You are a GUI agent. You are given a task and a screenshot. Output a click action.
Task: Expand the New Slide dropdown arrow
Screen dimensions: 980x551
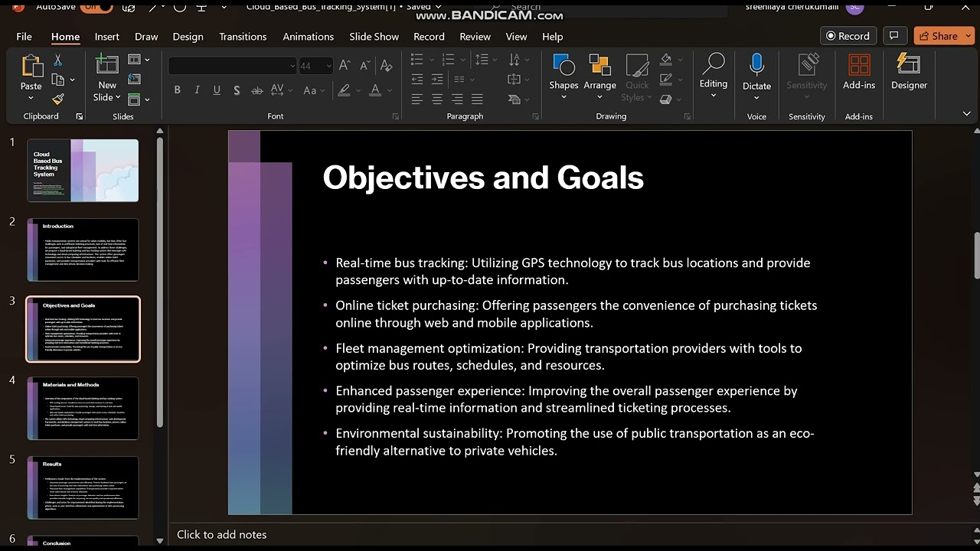pyautogui.click(x=117, y=97)
